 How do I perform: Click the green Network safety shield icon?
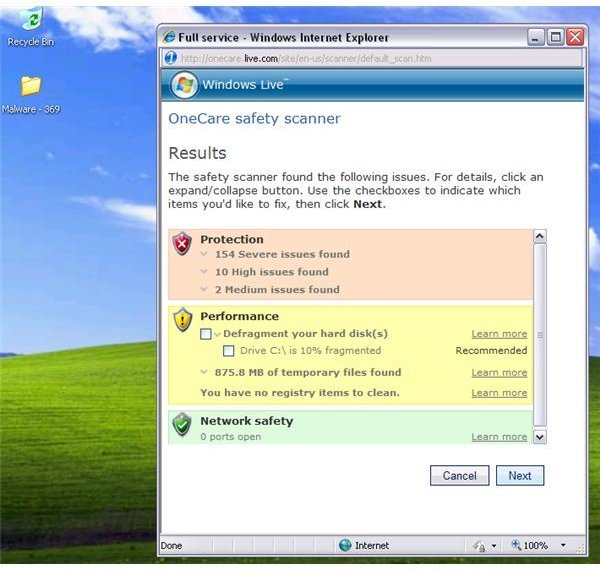[x=182, y=424]
